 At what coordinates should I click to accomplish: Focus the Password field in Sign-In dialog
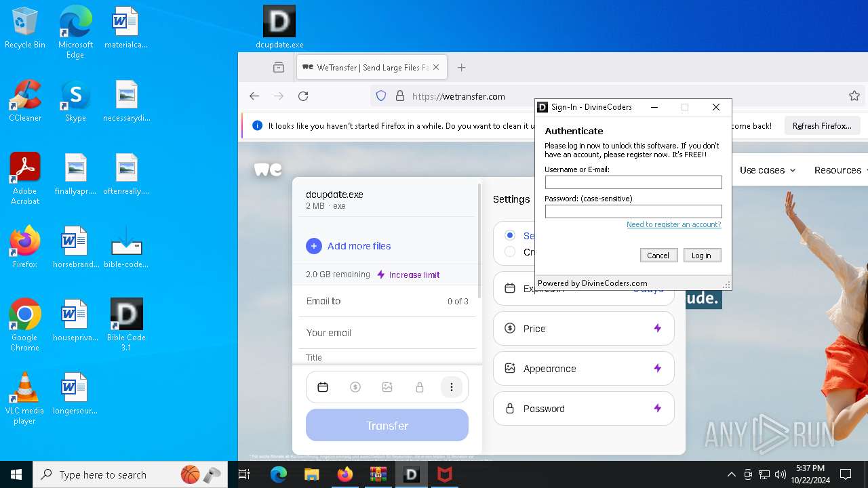pyautogui.click(x=633, y=211)
